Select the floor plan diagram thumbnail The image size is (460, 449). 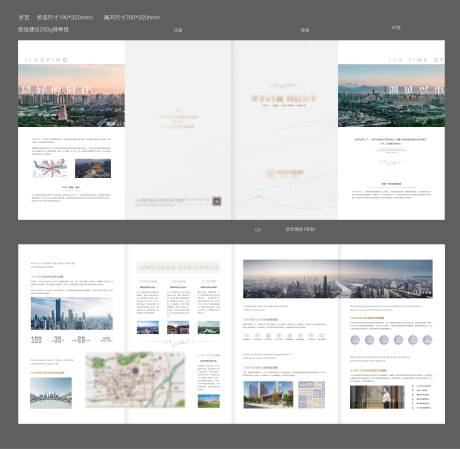[x=312, y=395]
